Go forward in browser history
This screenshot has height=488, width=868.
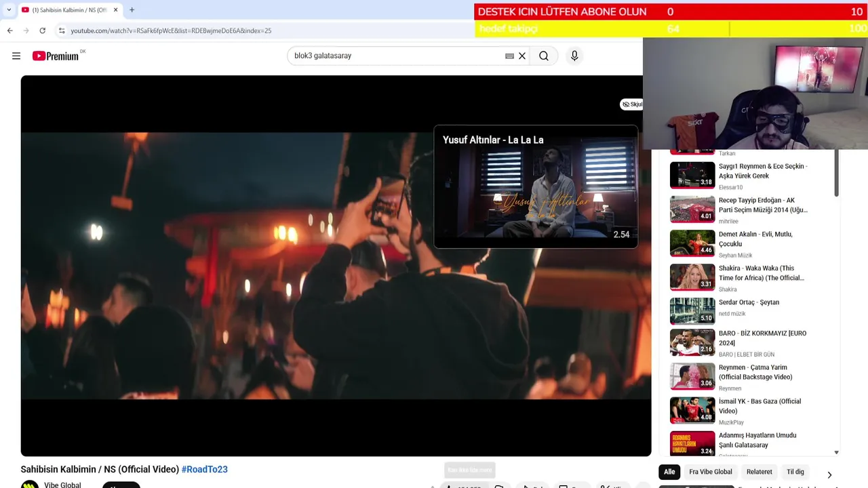tap(26, 30)
